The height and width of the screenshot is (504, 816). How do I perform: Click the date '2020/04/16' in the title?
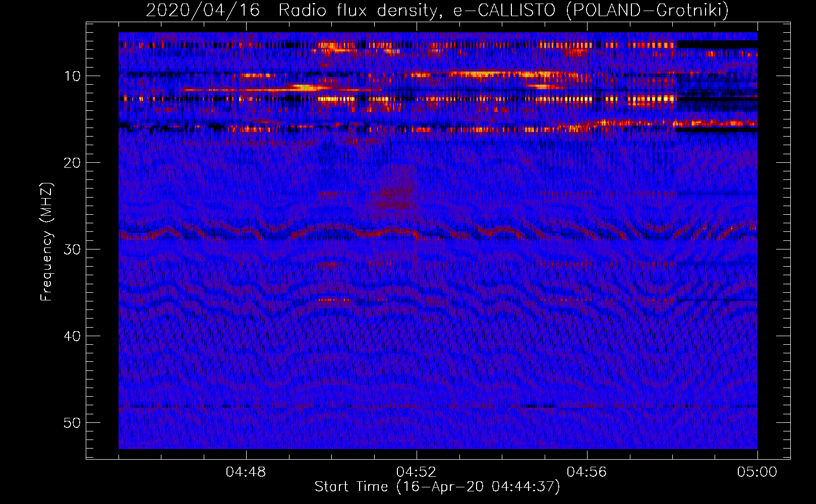[203, 11]
